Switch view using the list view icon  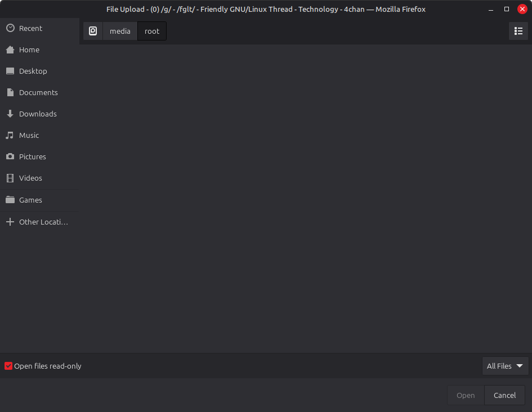518,31
